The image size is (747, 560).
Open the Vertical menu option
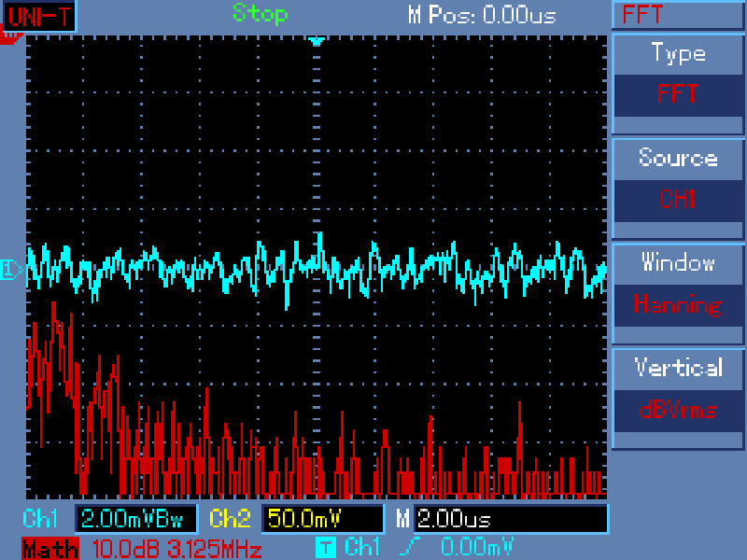[678, 368]
